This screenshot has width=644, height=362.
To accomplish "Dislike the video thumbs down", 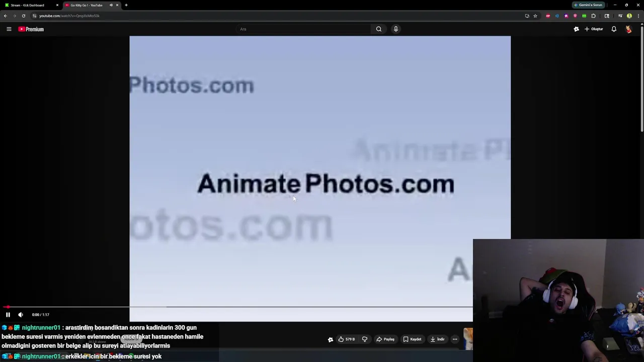I will pos(365,339).
